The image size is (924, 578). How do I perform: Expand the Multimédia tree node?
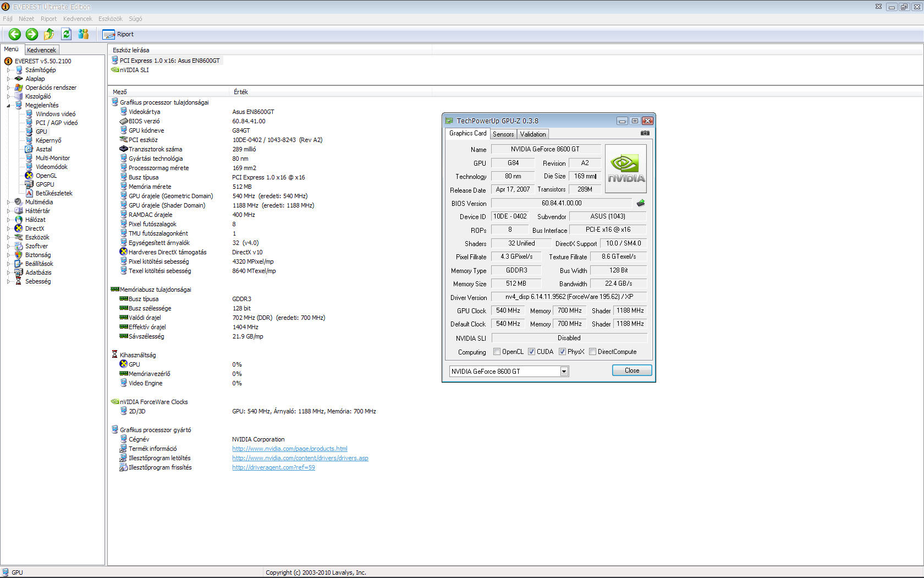(8, 202)
